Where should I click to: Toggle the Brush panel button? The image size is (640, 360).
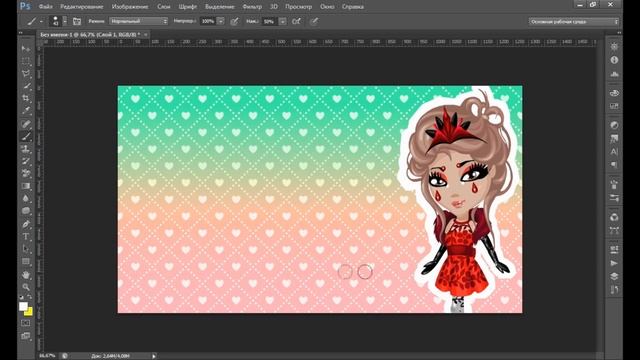click(77, 21)
